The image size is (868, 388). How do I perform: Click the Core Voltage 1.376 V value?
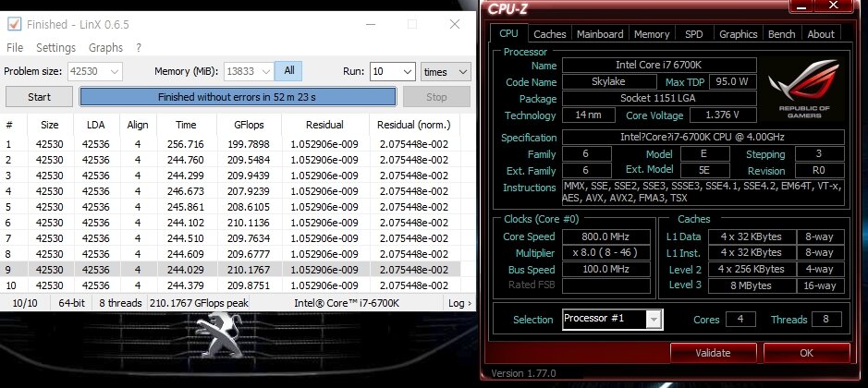click(723, 115)
